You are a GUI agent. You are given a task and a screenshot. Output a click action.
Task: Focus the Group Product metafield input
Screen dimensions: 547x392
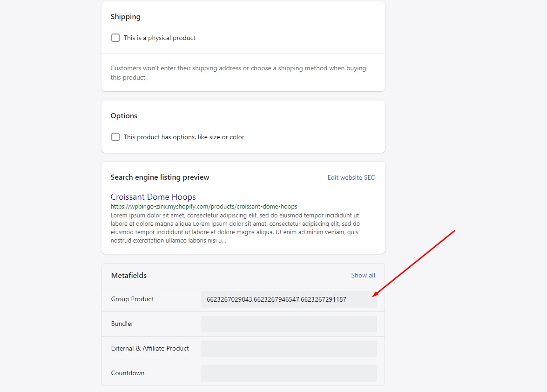[288, 299]
